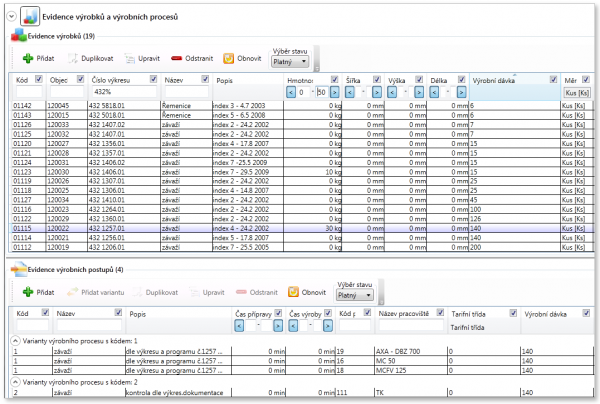Collapse group Varianty výrobního procesu s kódem: 1
The image size is (600, 404).
14,341
